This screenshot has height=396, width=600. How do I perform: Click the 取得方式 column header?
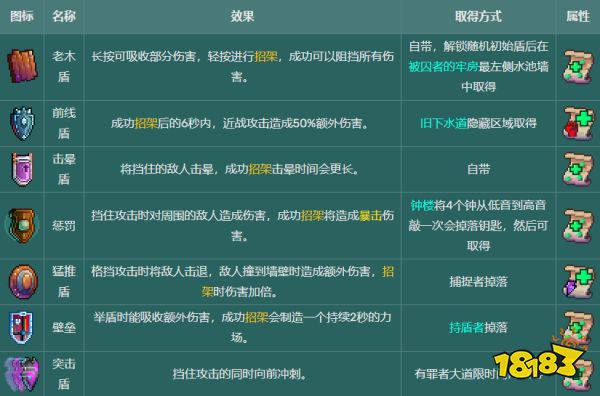pos(478,16)
